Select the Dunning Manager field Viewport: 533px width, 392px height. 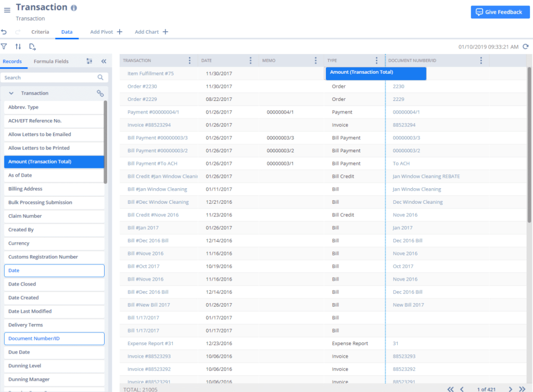54,379
